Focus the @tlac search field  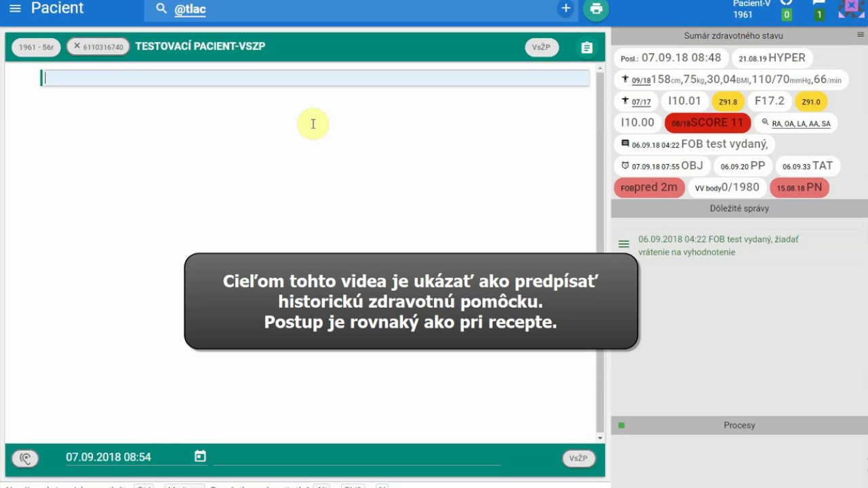(359, 9)
